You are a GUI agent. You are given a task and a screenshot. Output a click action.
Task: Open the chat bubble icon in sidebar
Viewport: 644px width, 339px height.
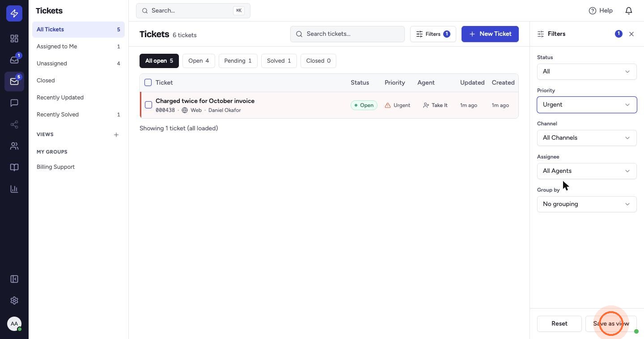tap(14, 103)
